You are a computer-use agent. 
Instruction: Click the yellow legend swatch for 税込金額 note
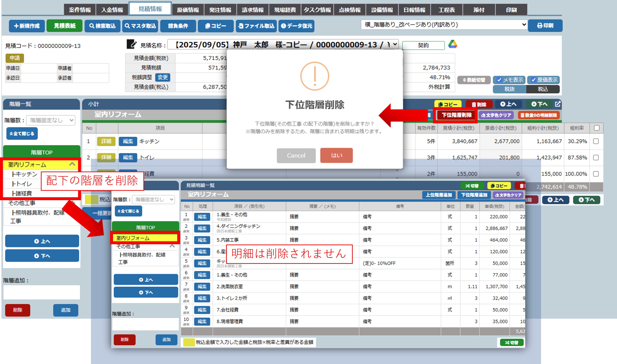click(189, 342)
